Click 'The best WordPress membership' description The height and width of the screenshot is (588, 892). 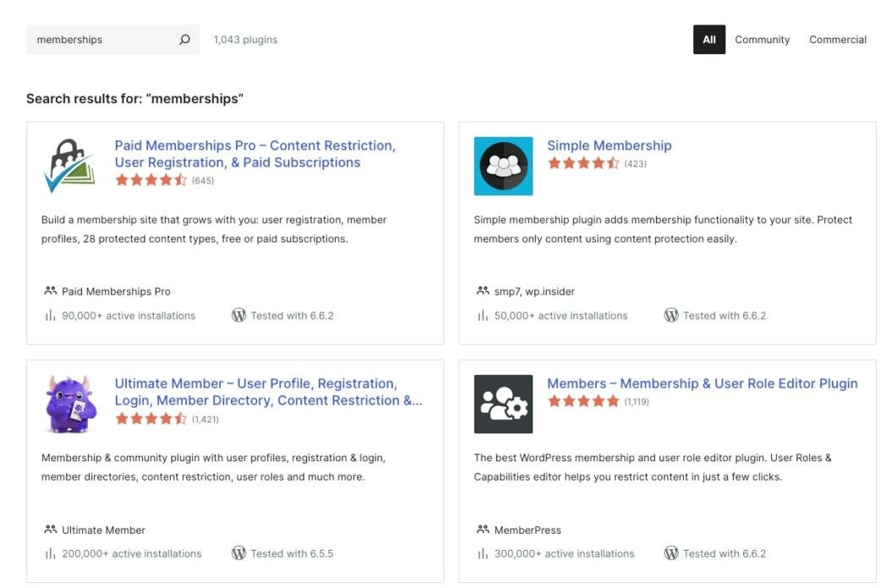tap(653, 467)
